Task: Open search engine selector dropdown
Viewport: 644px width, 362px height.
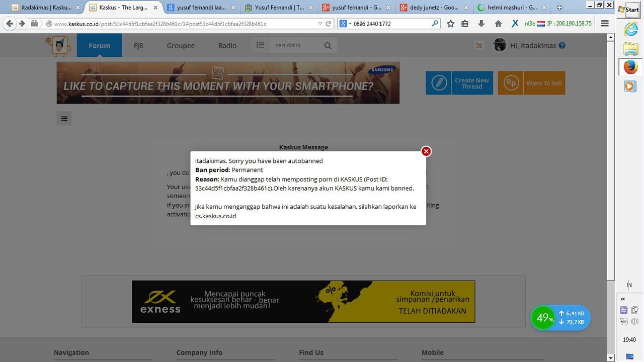Action: click(345, 24)
